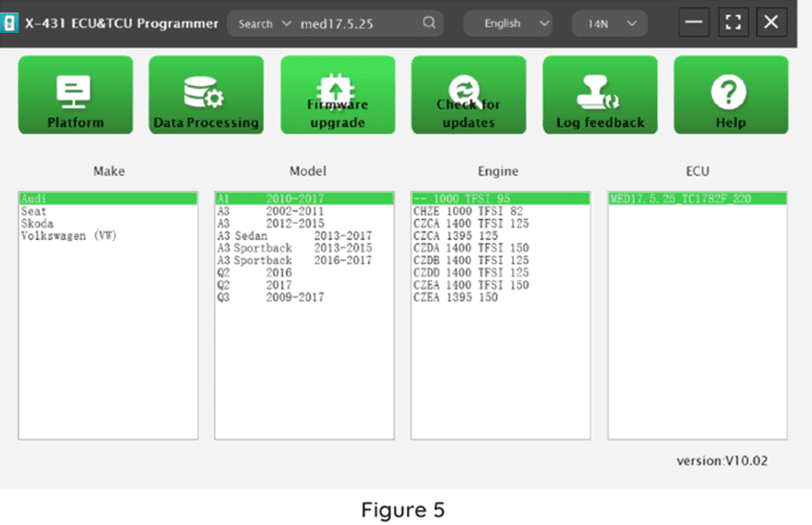Image resolution: width=812 pixels, height=525 pixels.
Task: Select engine CZDB 1400 TFSI 125
Action: click(x=501, y=261)
